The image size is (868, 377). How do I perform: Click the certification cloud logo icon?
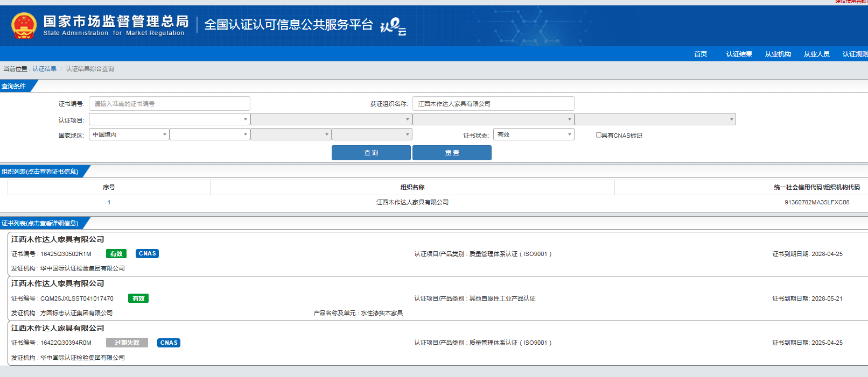393,26
